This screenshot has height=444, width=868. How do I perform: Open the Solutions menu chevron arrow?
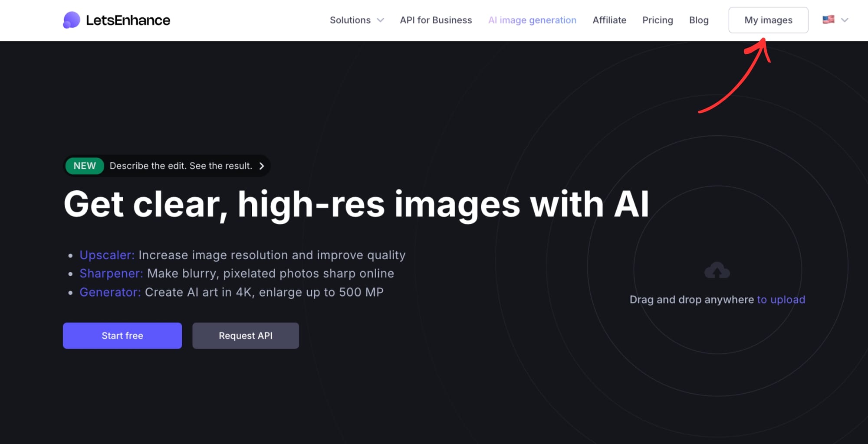point(381,20)
